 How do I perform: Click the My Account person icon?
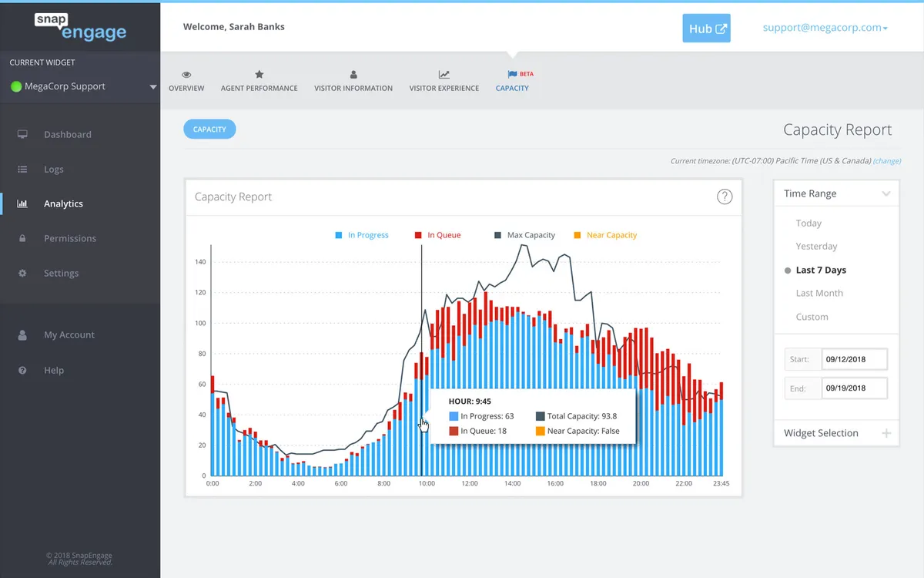coord(22,335)
